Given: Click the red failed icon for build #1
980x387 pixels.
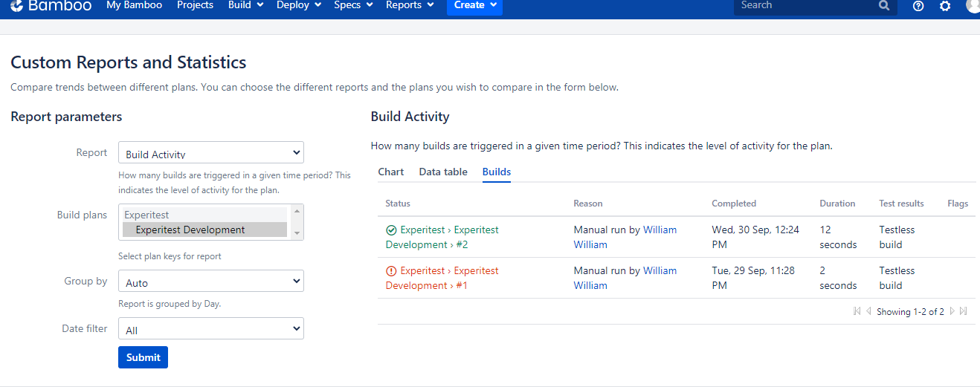Looking at the screenshot, I should [391, 271].
